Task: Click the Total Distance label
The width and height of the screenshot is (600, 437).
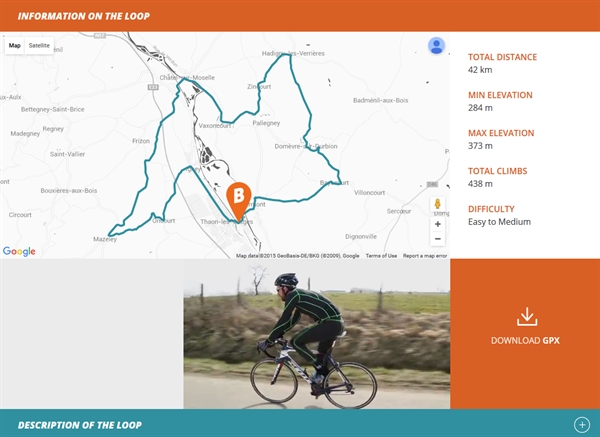Action: pyautogui.click(x=502, y=57)
